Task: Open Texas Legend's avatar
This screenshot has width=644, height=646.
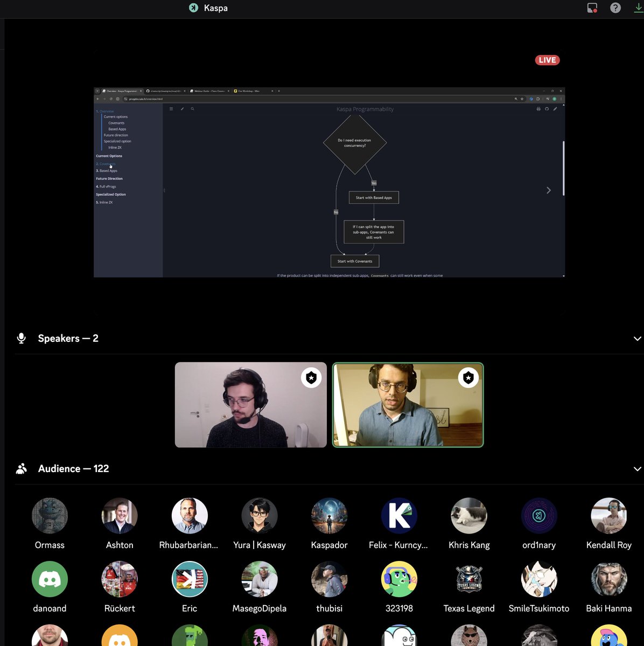Action: 469,579
